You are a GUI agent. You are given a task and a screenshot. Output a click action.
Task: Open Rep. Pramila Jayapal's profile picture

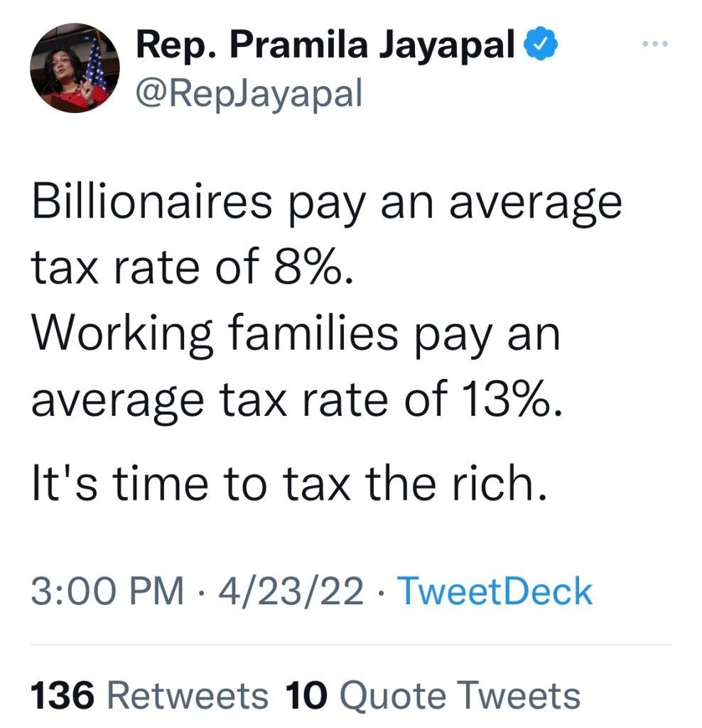(x=75, y=68)
